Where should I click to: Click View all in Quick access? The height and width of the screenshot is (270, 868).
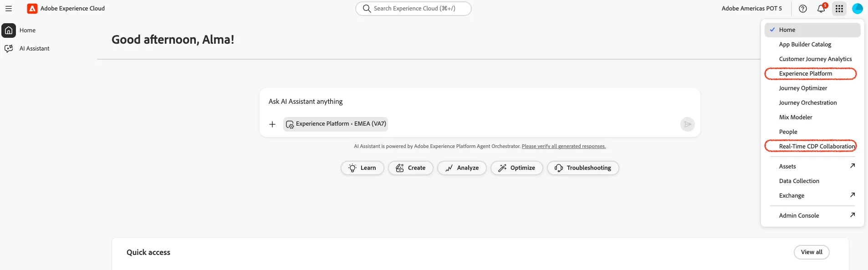[x=812, y=252]
